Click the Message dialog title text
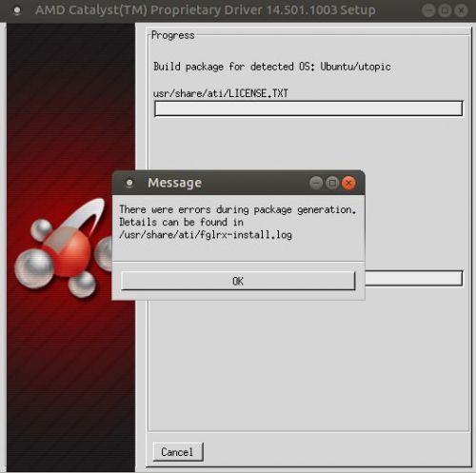 tap(175, 183)
